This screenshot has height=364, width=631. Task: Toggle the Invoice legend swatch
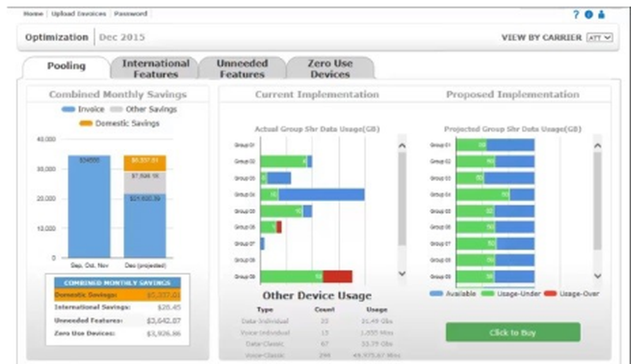pyautogui.click(x=68, y=109)
